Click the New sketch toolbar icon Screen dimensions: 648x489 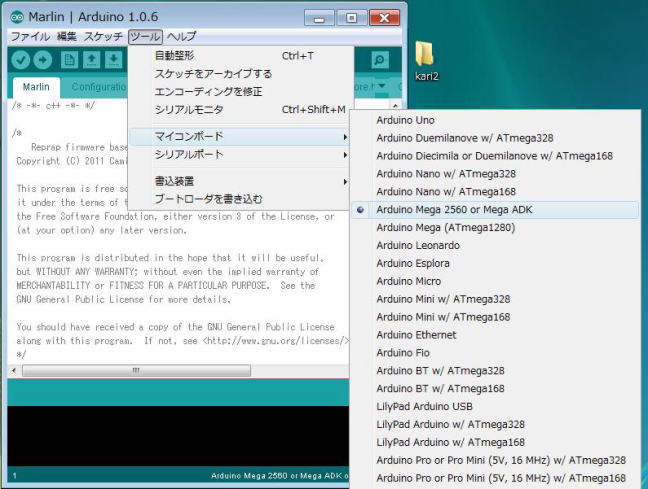point(69,60)
